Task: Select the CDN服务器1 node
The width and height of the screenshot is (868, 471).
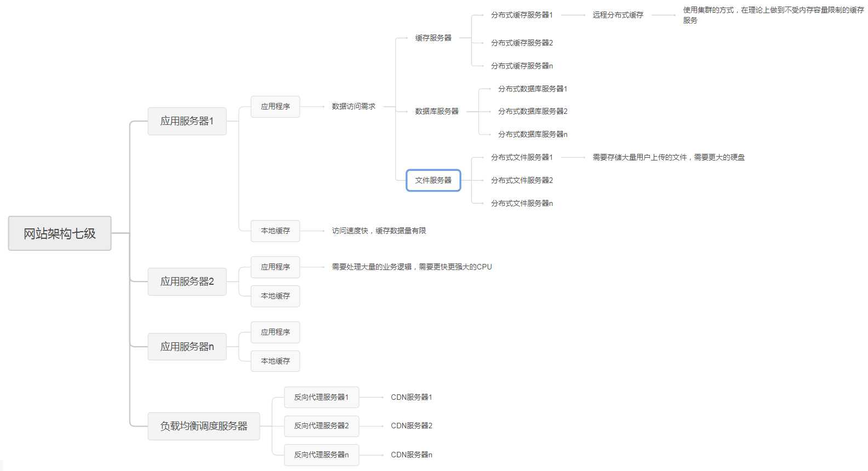Action: pyautogui.click(x=412, y=397)
